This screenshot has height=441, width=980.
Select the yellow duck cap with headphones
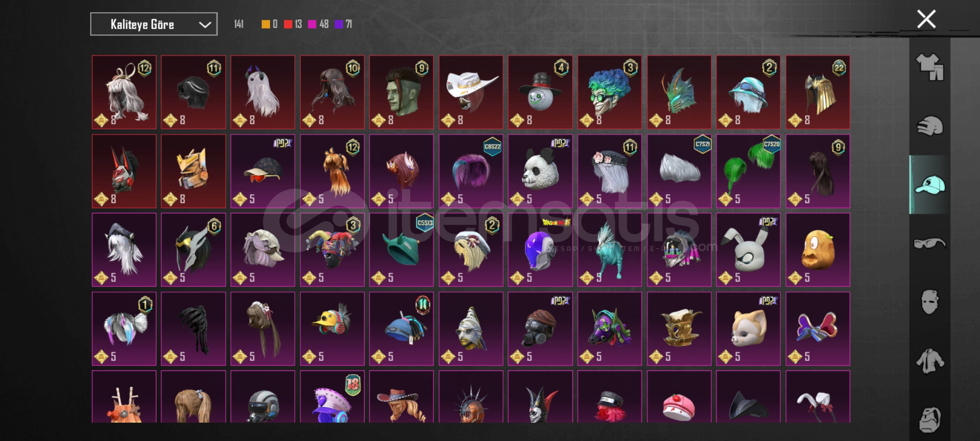(332, 329)
